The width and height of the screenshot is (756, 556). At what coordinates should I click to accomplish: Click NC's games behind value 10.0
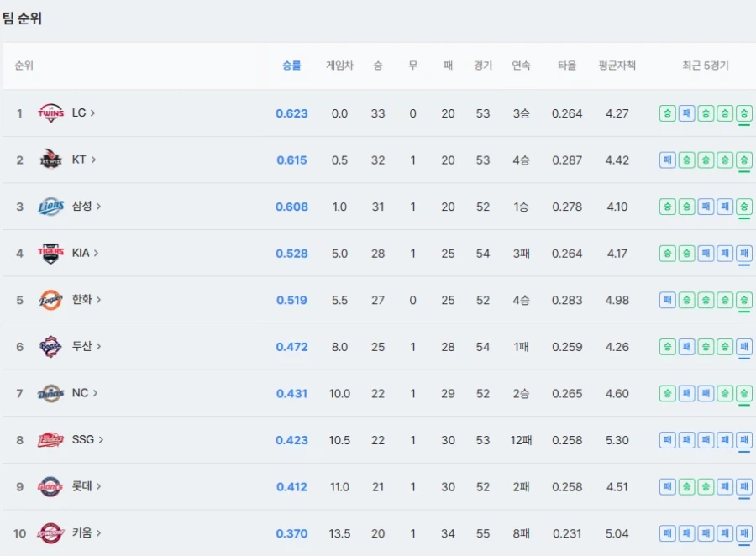point(339,394)
